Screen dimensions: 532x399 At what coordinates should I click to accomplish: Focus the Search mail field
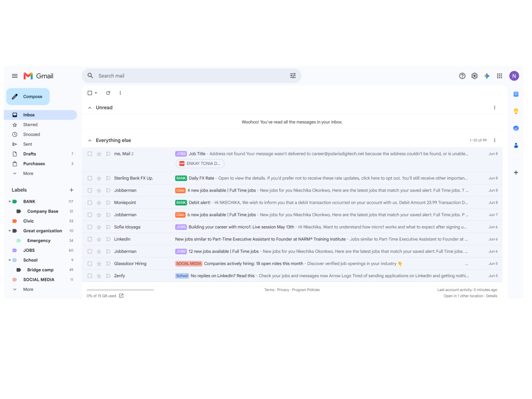click(192, 76)
